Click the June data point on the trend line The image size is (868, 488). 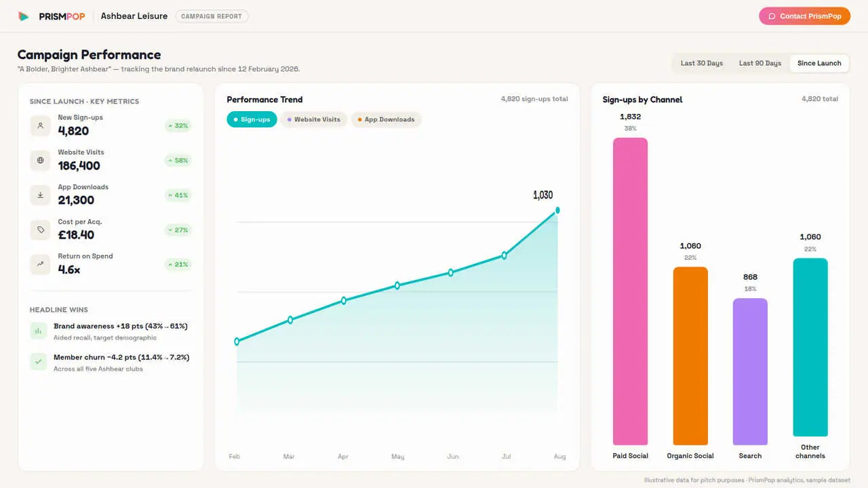pyautogui.click(x=450, y=272)
